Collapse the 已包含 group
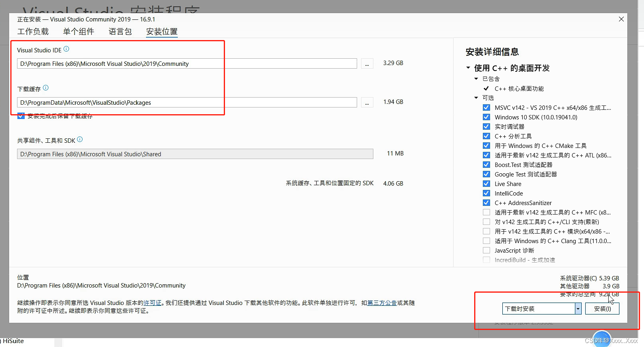Screen dimensions: 644x347 pos(476,79)
